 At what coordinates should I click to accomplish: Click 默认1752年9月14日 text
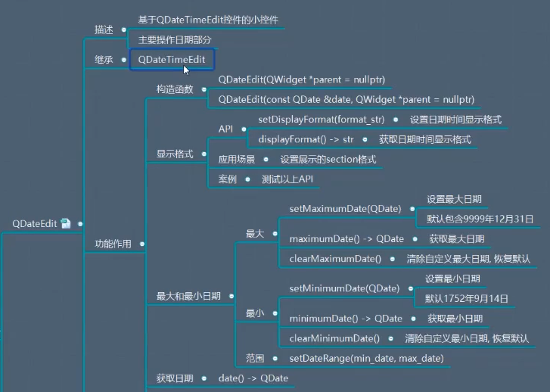point(467,299)
